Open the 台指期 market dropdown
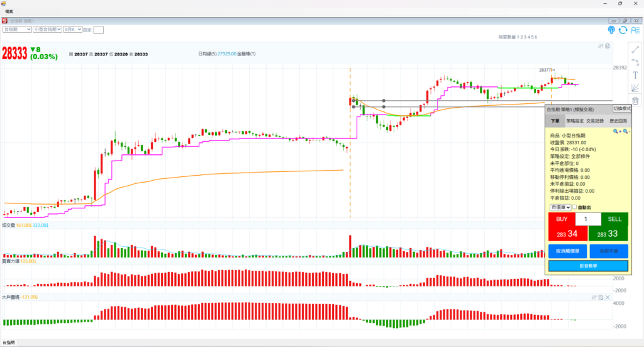The width and height of the screenshot is (644, 347). pyautogui.click(x=17, y=29)
